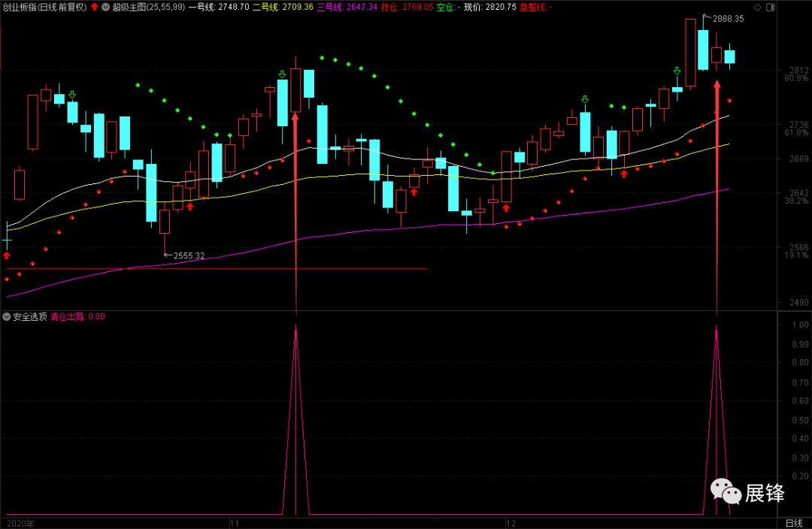Select the 2020年 label on time axis
This screenshot has height=529, width=812.
(21, 523)
